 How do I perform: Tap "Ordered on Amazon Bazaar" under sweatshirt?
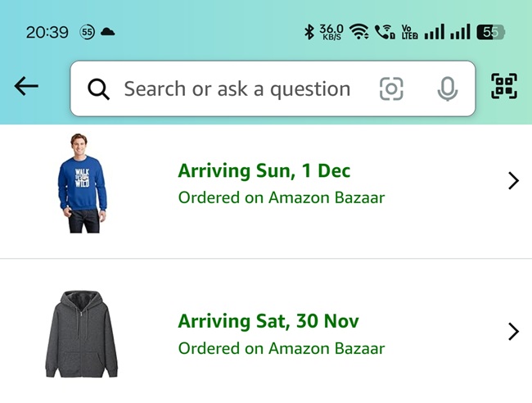[x=281, y=197]
